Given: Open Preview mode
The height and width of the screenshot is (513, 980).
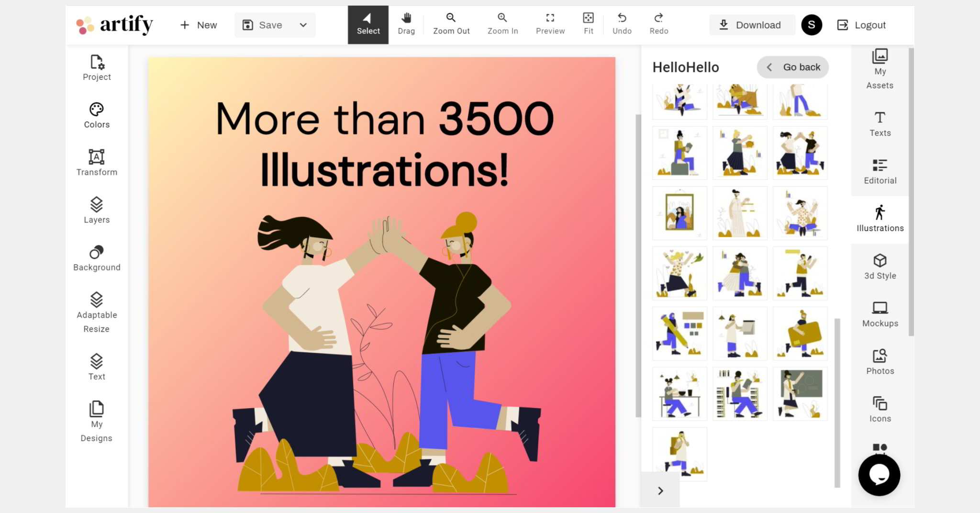Looking at the screenshot, I should point(550,25).
